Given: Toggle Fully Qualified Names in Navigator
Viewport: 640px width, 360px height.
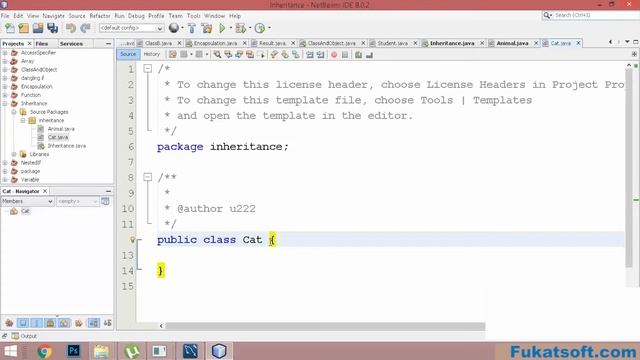Looking at the screenshot, I should click(x=79, y=323).
